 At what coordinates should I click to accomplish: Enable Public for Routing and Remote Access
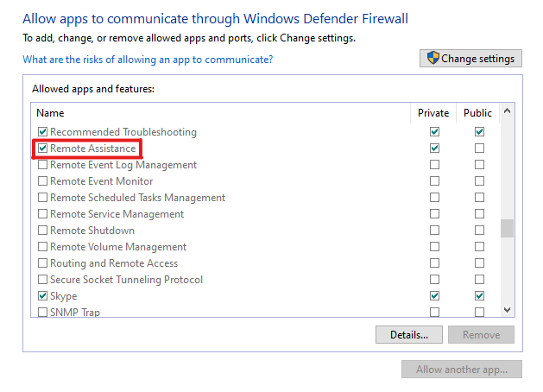479,263
